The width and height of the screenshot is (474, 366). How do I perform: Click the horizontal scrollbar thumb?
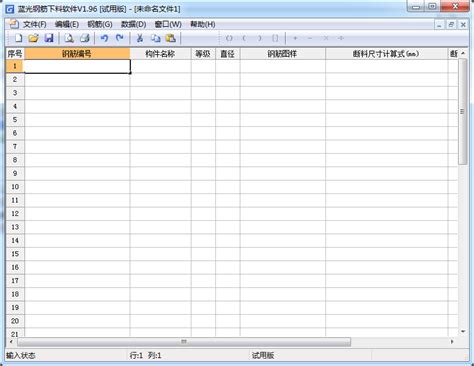pyautogui.click(x=184, y=342)
